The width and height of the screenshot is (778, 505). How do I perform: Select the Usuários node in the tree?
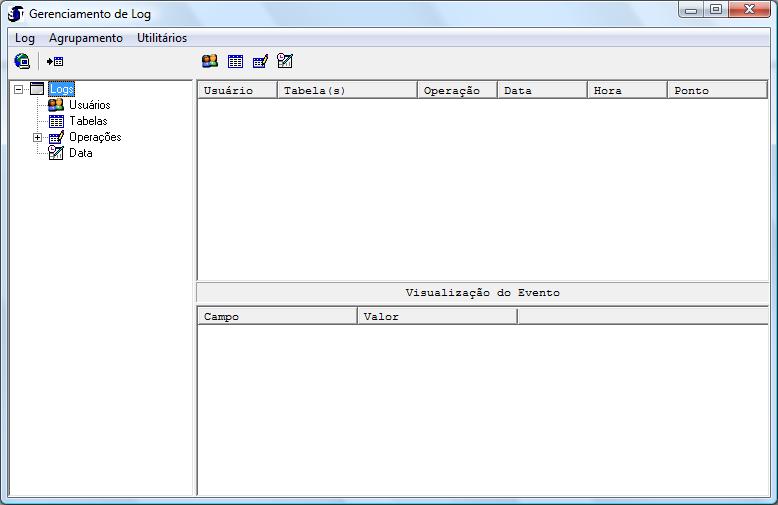[89, 105]
